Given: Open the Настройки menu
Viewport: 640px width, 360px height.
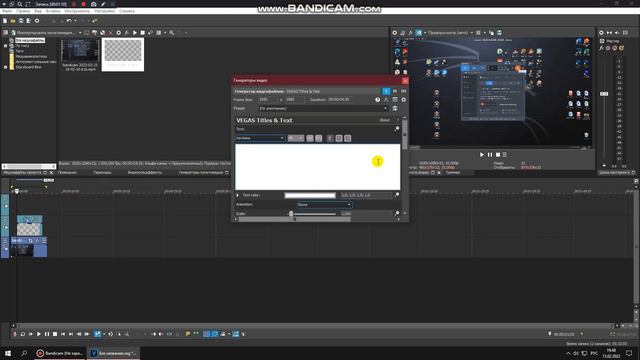Looking at the screenshot, I should [104, 11].
